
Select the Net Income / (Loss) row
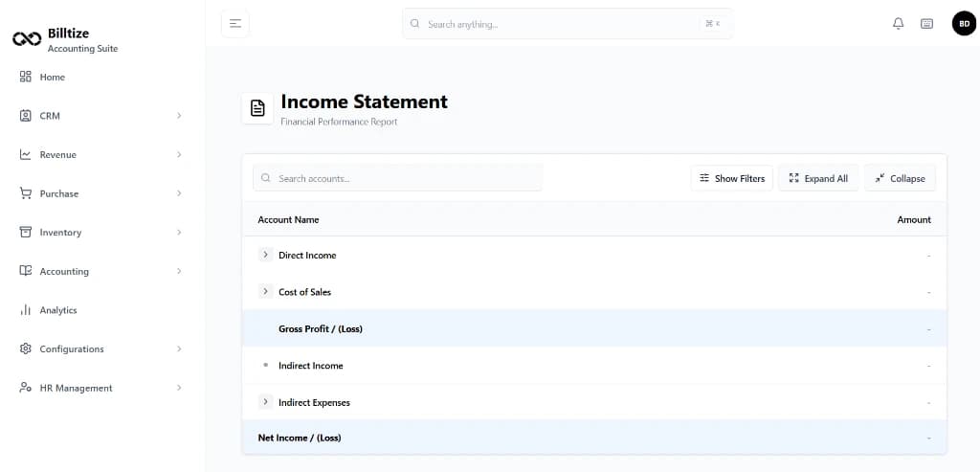tap(594, 438)
